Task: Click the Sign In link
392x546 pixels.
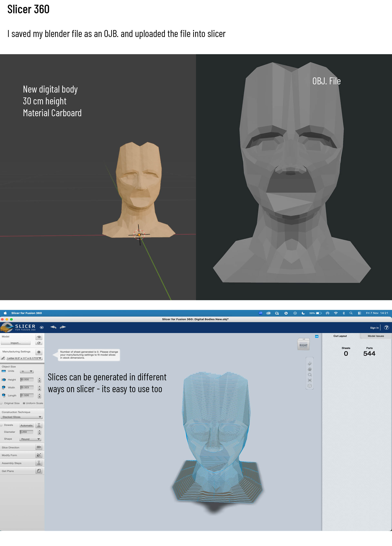Action: click(x=374, y=328)
